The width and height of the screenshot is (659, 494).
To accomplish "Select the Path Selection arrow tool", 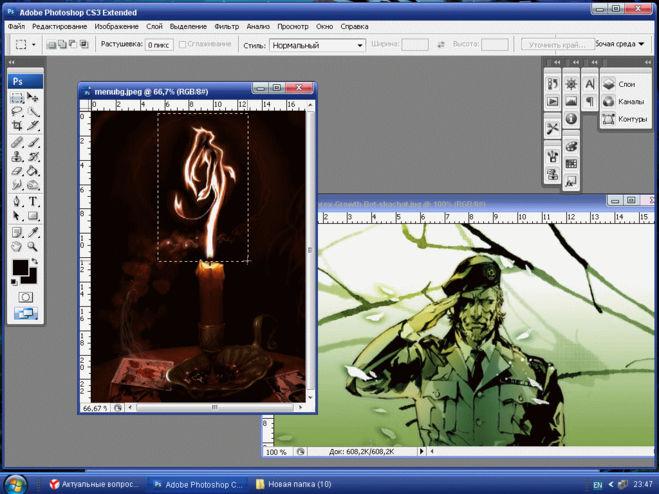I will pos(17,216).
